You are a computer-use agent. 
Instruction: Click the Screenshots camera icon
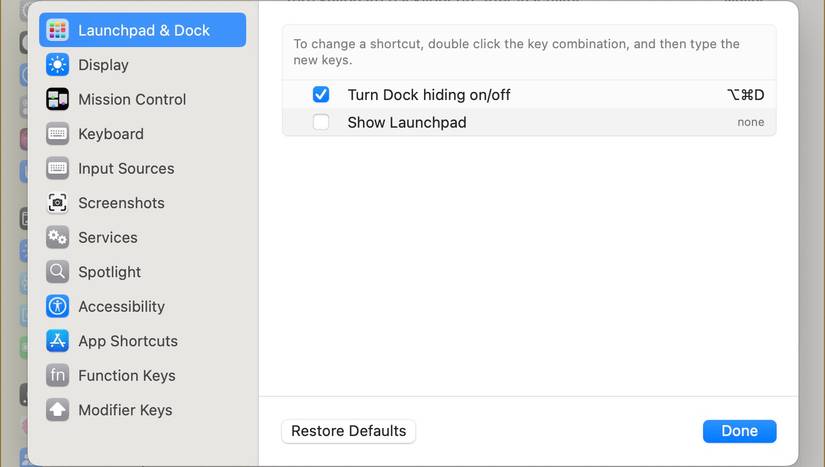point(58,203)
